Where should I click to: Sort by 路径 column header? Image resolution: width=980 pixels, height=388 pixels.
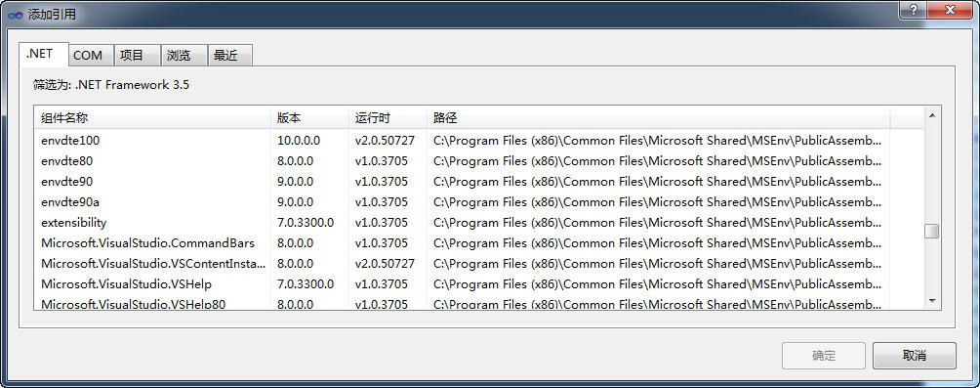659,117
